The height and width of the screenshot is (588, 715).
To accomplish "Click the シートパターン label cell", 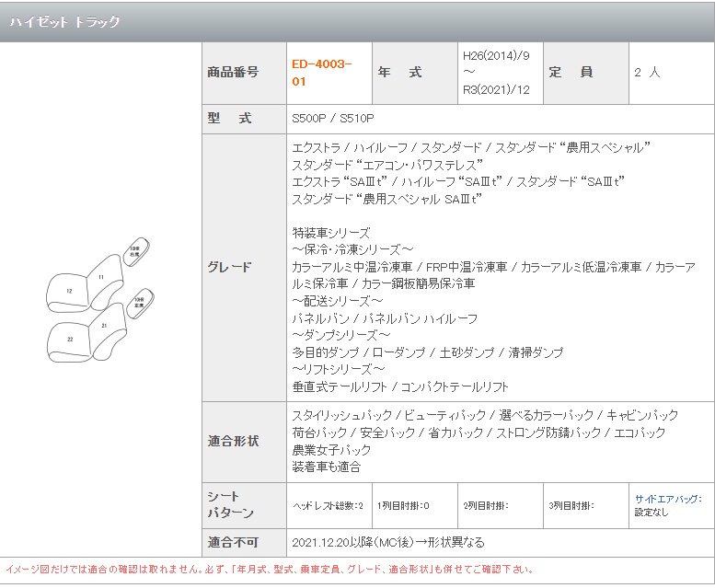I will pos(245,505).
